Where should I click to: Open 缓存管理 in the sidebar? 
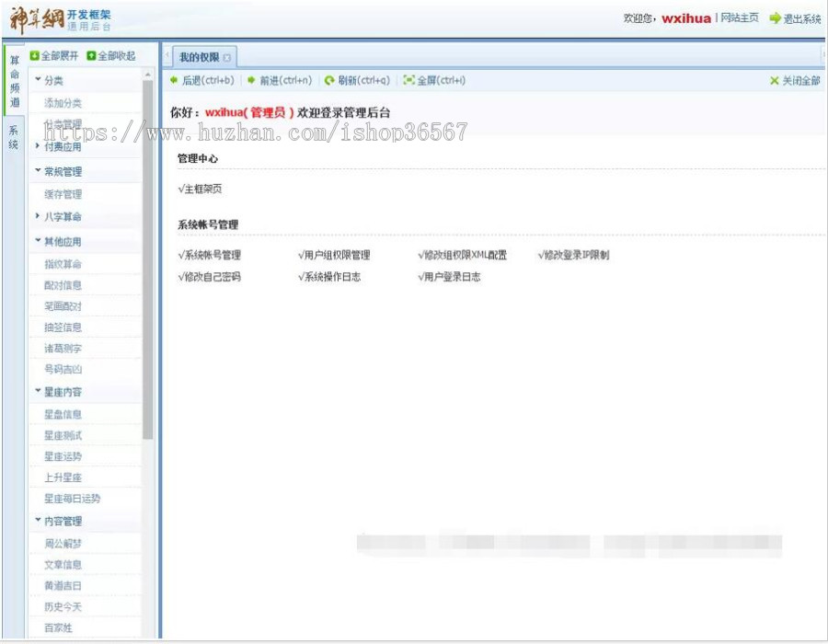(63, 194)
